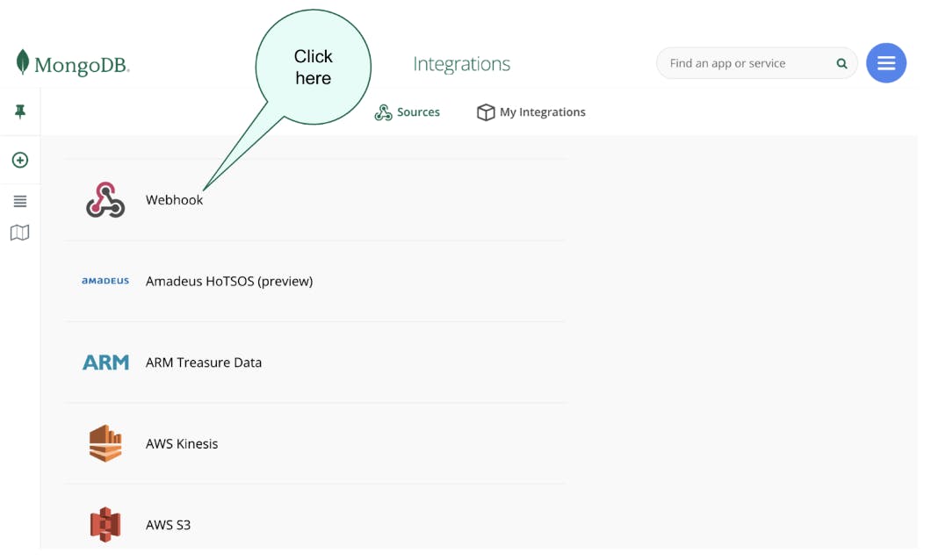Image resolution: width=931 pixels, height=560 pixels.
Task: Click the pin icon in sidebar
Action: pos(20,111)
